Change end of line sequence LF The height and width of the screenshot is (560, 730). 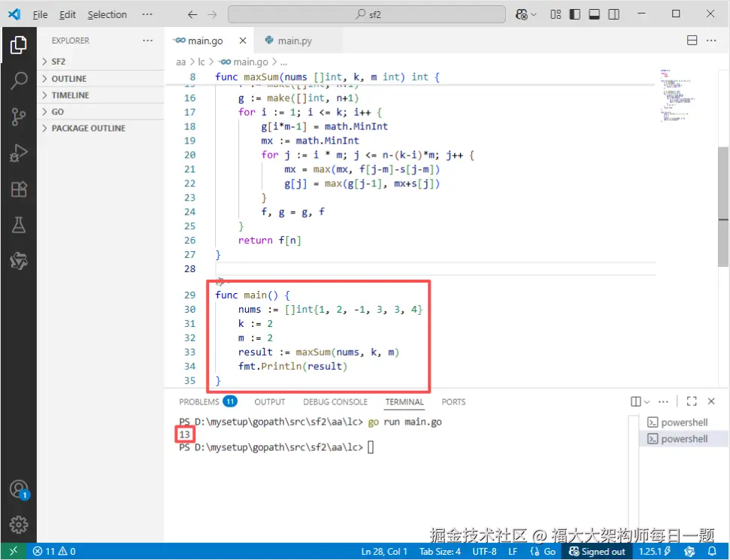tap(513, 551)
